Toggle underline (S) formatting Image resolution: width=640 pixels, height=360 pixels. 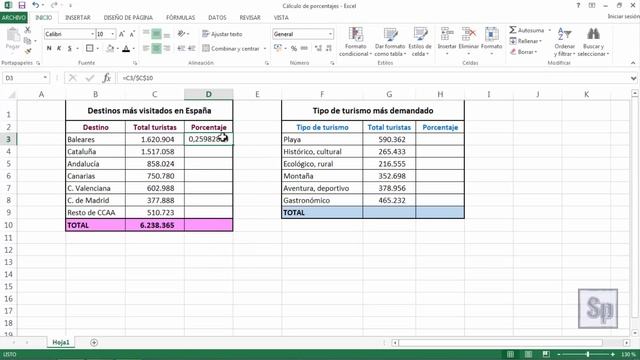click(x=69, y=49)
